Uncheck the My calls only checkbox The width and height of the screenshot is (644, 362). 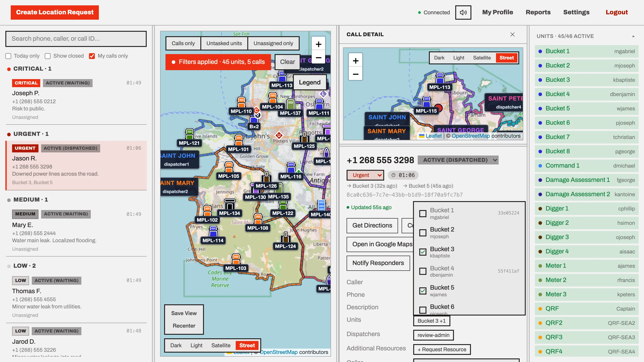pos(92,56)
